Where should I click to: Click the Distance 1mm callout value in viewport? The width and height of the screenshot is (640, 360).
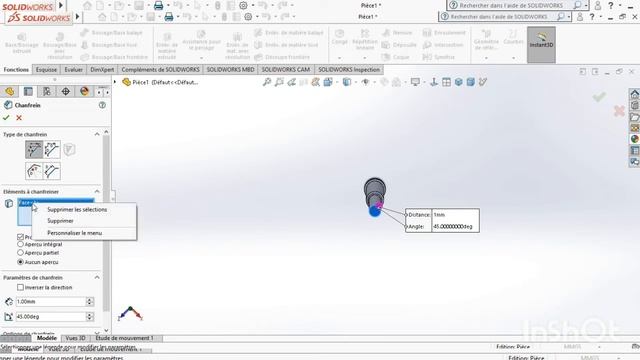pos(455,215)
